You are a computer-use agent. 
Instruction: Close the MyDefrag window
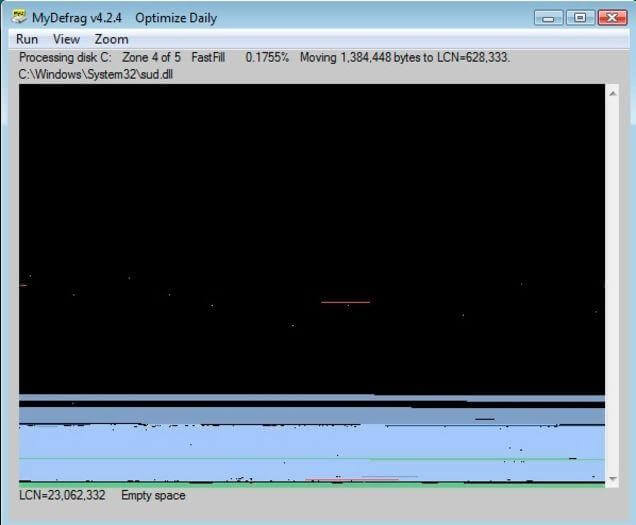612,18
